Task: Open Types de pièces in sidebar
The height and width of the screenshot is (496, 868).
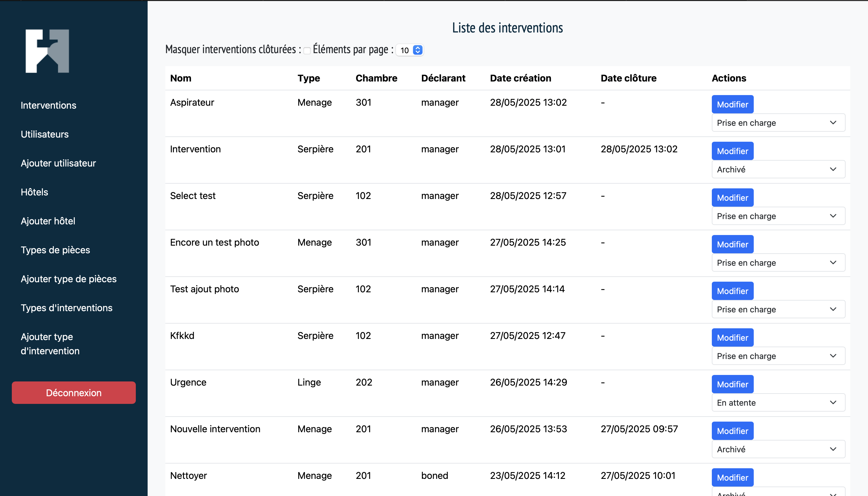Action: tap(55, 250)
